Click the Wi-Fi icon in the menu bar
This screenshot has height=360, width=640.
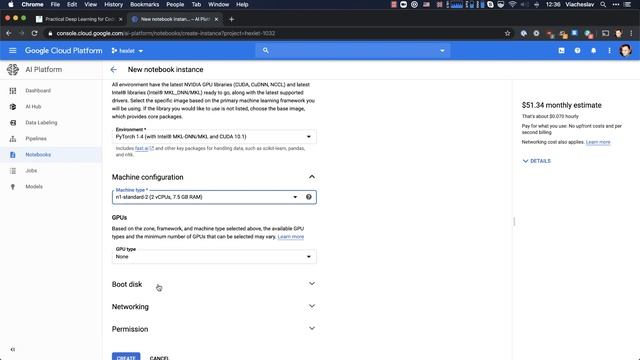pos(513,4)
